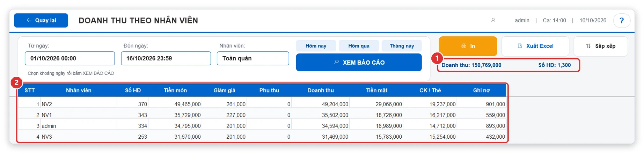Click the Xuất Excel export button
The image size is (644, 153).
[535, 46]
